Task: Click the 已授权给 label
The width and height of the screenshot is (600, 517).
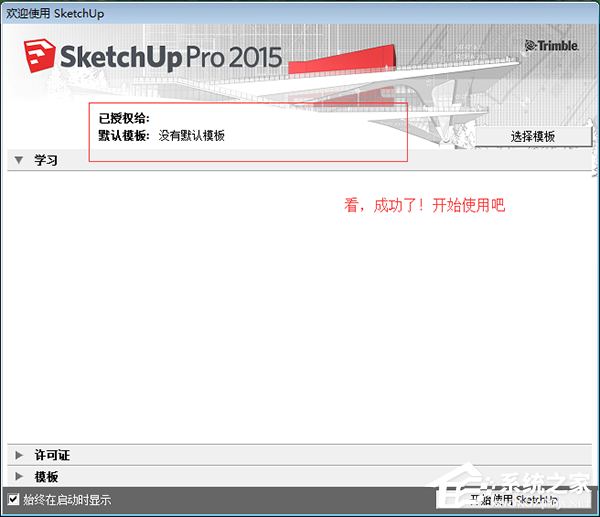Action: click(124, 118)
